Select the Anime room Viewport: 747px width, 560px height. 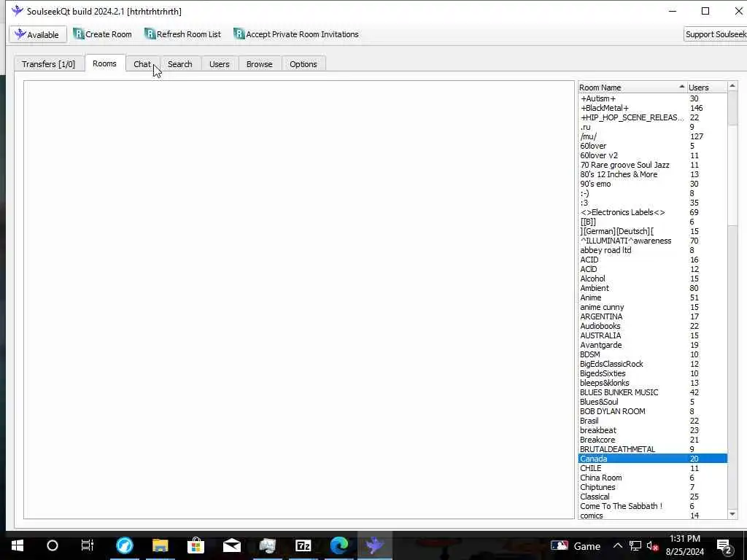pyautogui.click(x=653, y=297)
